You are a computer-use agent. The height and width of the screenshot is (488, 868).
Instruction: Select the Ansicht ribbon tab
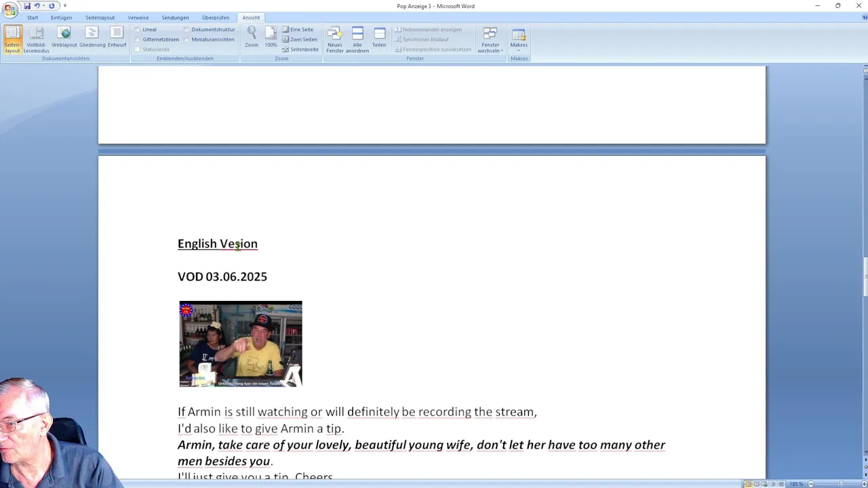[251, 18]
